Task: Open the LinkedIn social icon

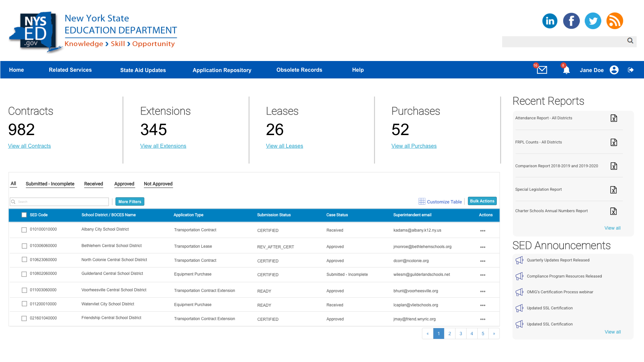Action: click(x=550, y=21)
